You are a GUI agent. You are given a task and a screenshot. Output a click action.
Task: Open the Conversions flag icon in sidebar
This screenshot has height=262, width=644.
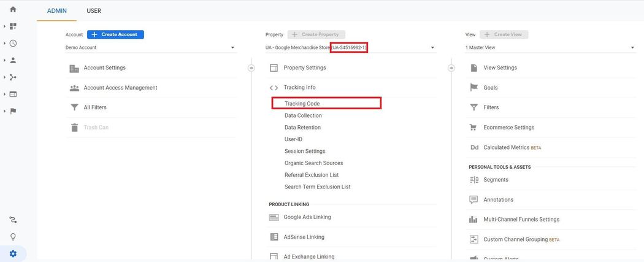coord(13,111)
